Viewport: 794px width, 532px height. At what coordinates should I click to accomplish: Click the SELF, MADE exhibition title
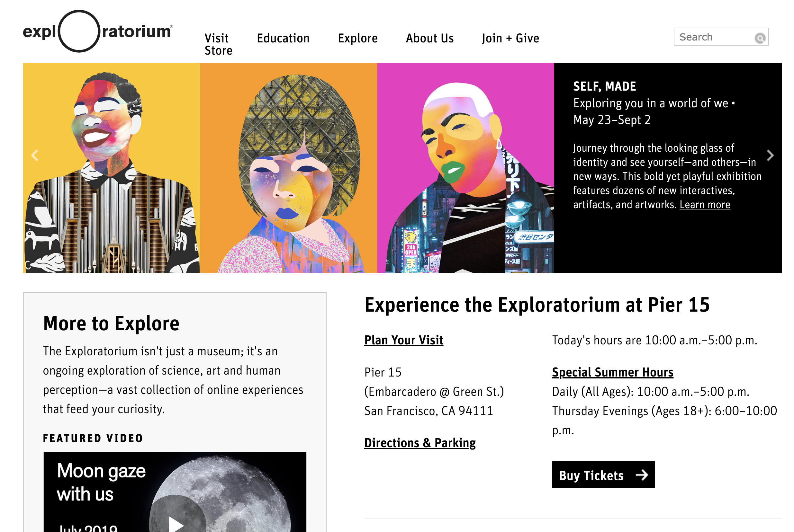[604, 86]
